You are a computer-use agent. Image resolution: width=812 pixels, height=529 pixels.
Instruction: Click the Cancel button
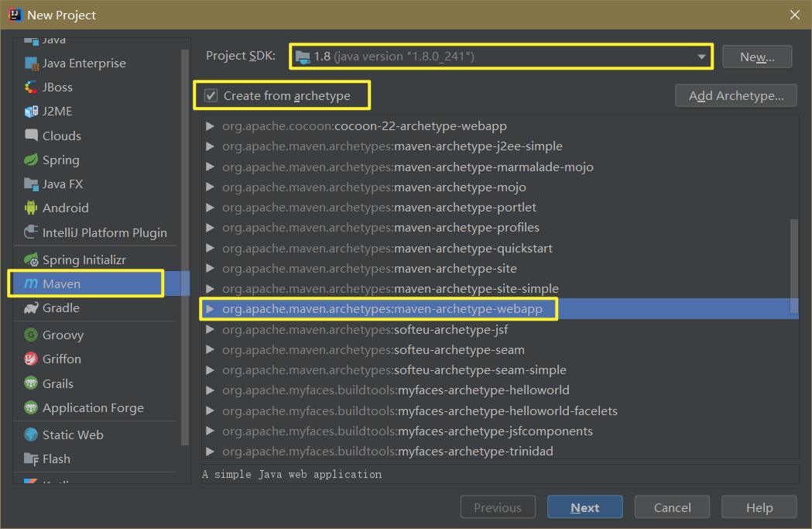pyautogui.click(x=672, y=507)
